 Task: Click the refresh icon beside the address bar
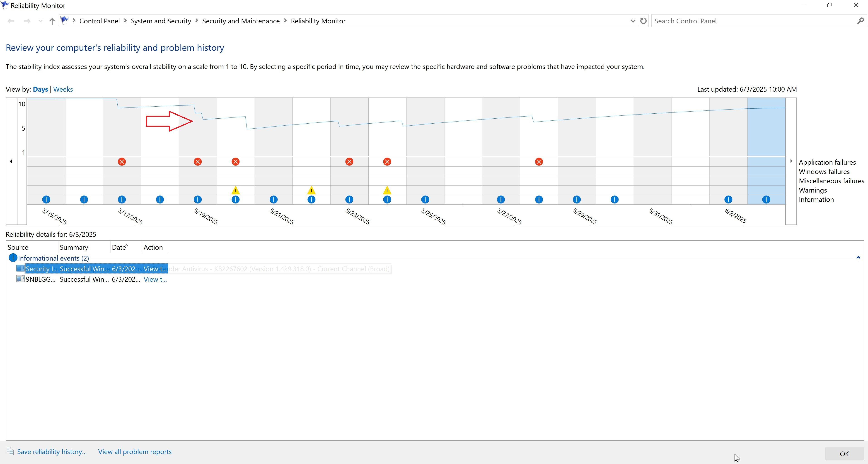click(x=643, y=21)
